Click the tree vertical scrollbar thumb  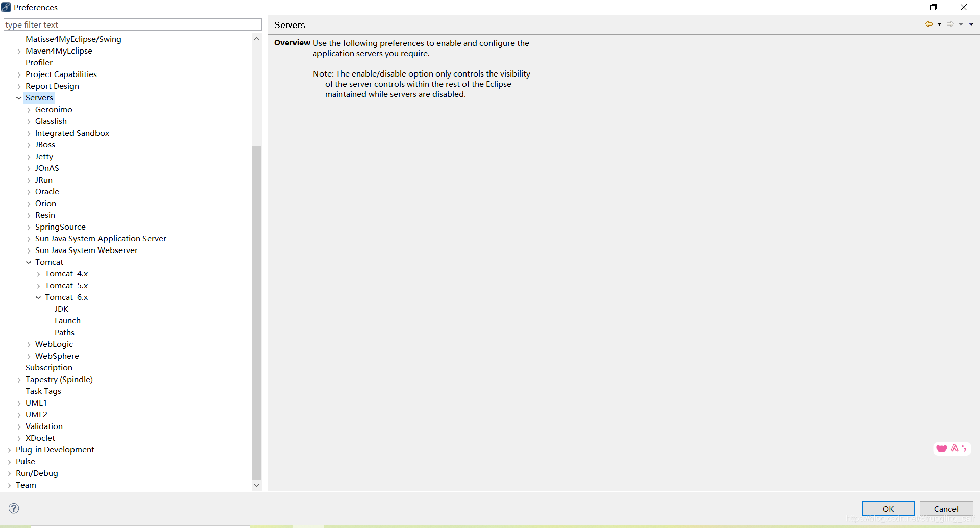point(256,313)
